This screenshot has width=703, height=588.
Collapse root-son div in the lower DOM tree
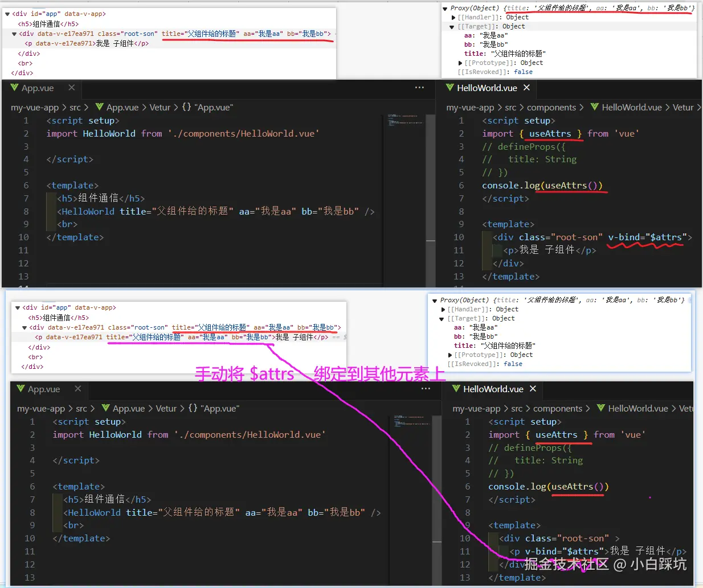[24, 328]
